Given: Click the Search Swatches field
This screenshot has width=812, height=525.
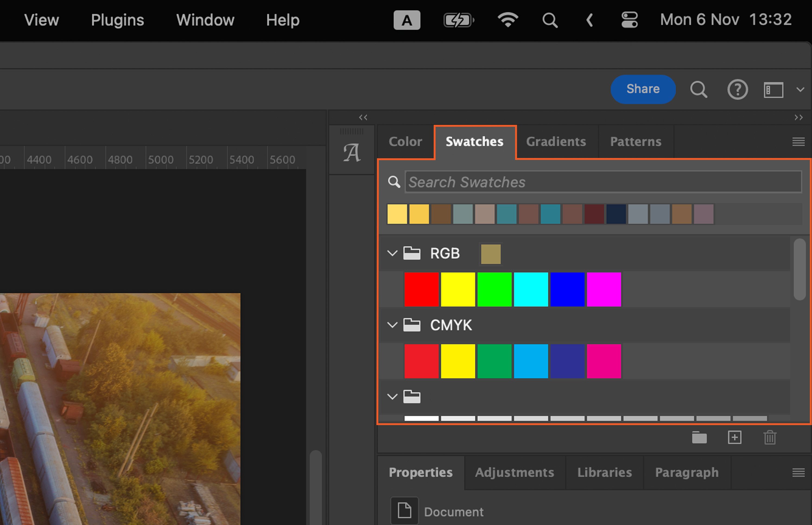Looking at the screenshot, I should click(x=602, y=182).
